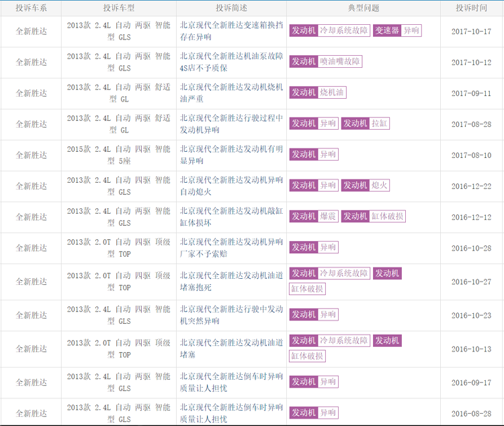Click the 投诉车系 column header

coord(31,8)
